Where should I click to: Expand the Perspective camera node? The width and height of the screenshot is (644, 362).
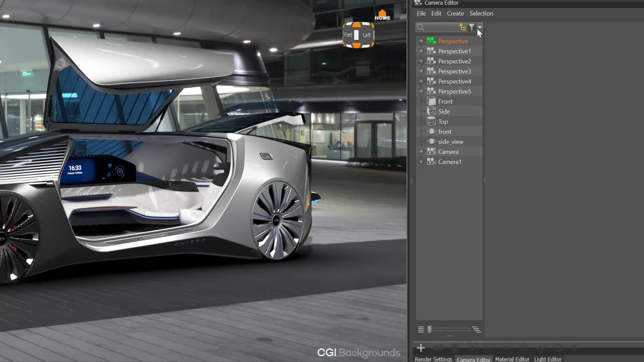pos(421,41)
